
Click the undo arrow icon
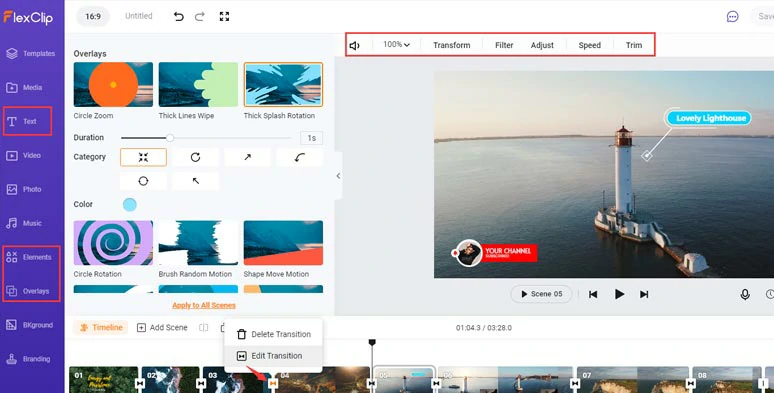pos(178,16)
